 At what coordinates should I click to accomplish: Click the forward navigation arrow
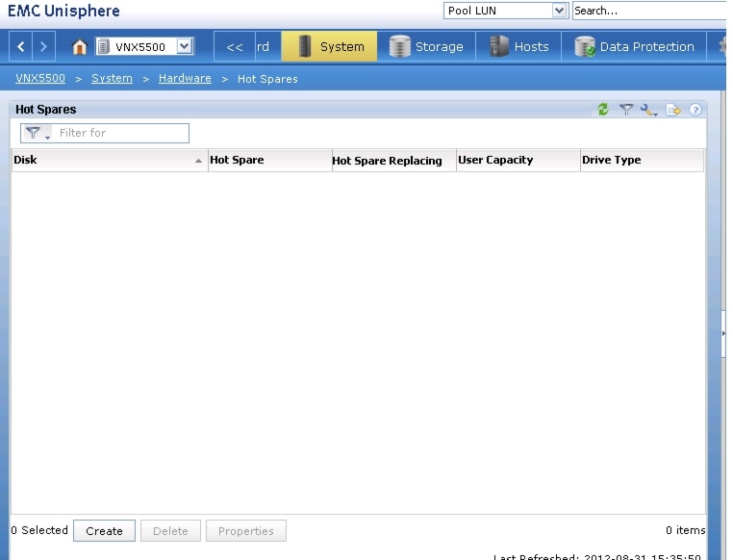click(x=43, y=46)
